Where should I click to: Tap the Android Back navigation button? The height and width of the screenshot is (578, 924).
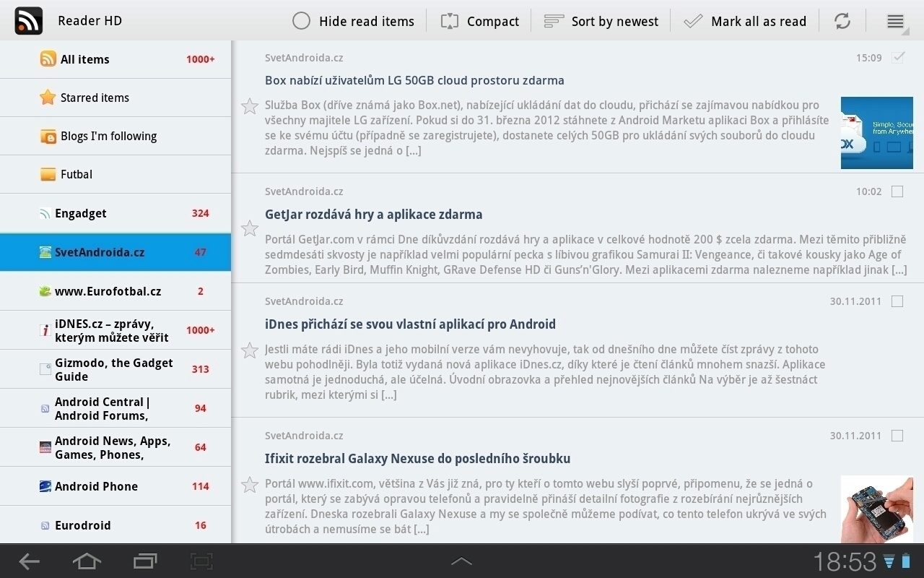click(29, 561)
